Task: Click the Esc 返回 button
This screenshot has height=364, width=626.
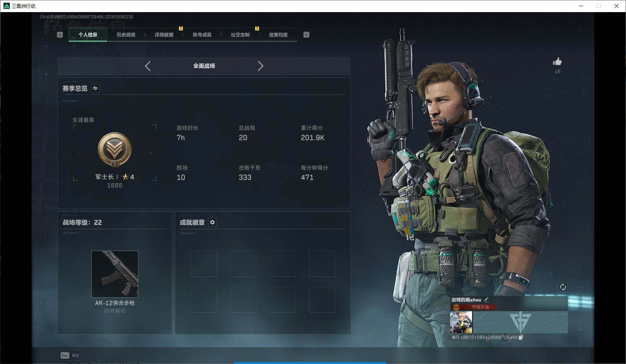Action: 70,355
